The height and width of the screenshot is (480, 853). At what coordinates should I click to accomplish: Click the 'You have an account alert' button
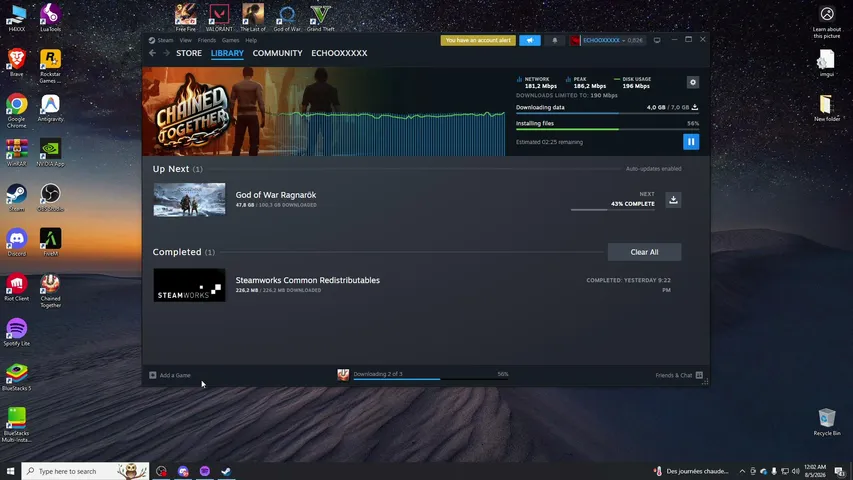tap(478, 40)
